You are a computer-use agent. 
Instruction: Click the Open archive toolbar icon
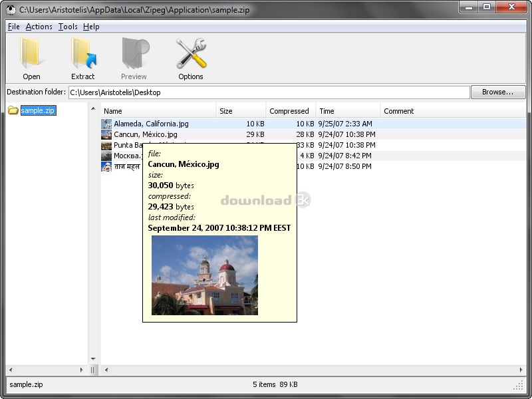click(31, 53)
